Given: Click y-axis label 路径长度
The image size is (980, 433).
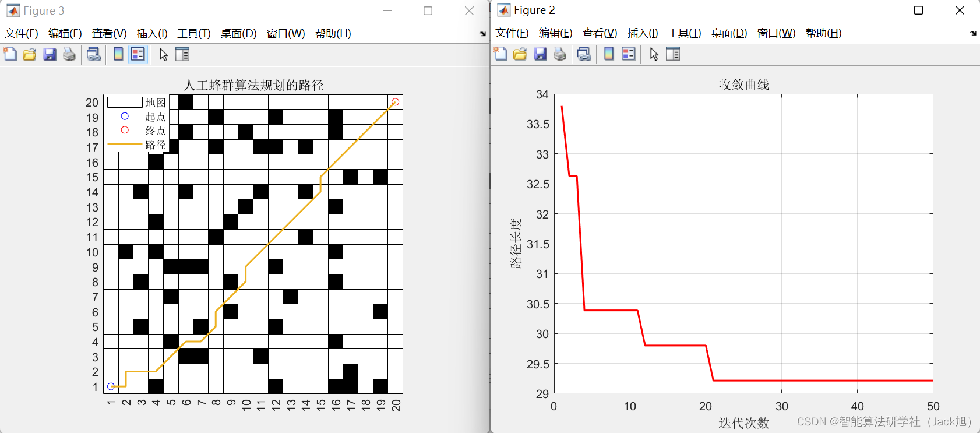Looking at the screenshot, I should (516, 244).
